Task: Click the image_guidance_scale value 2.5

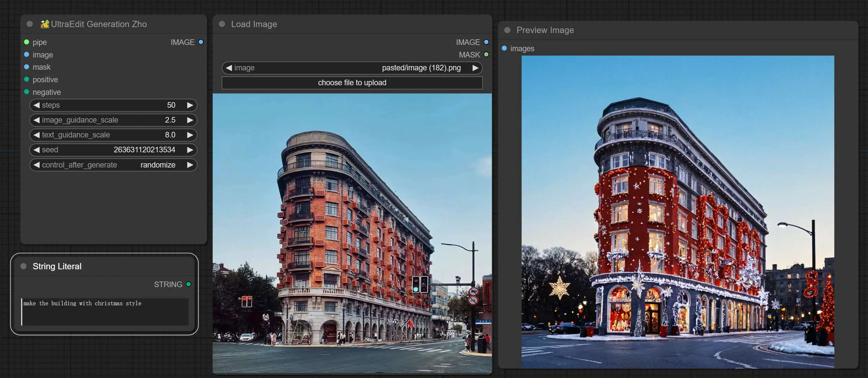Action: pos(170,120)
